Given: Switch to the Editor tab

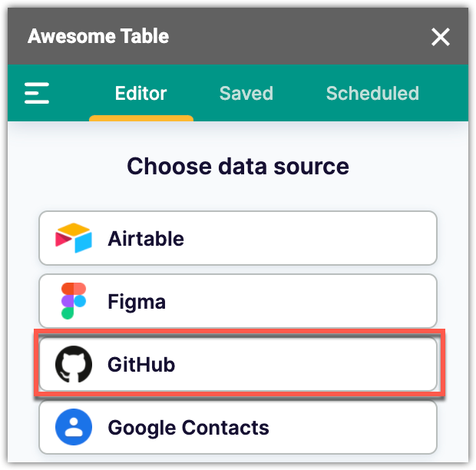Looking at the screenshot, I should 140,94.
